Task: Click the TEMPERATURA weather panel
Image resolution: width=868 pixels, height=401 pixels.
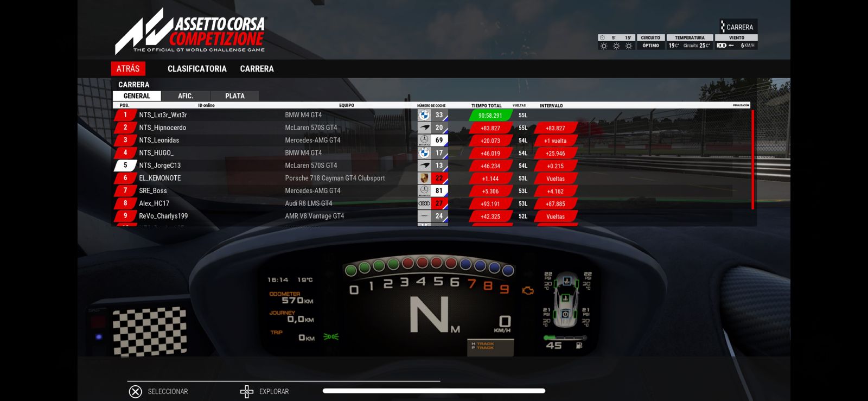Action: pos(690,42)
